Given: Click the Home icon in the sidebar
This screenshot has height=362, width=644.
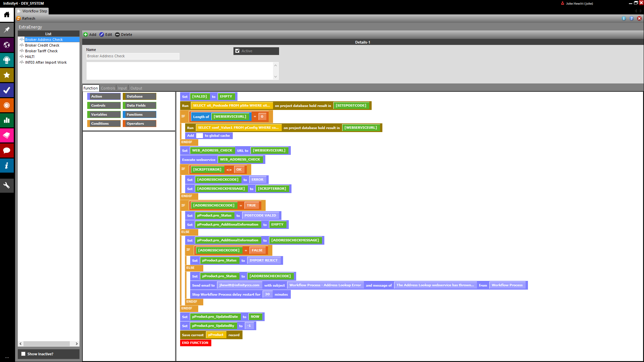Looking at the screenshot, I should (7, 14).
